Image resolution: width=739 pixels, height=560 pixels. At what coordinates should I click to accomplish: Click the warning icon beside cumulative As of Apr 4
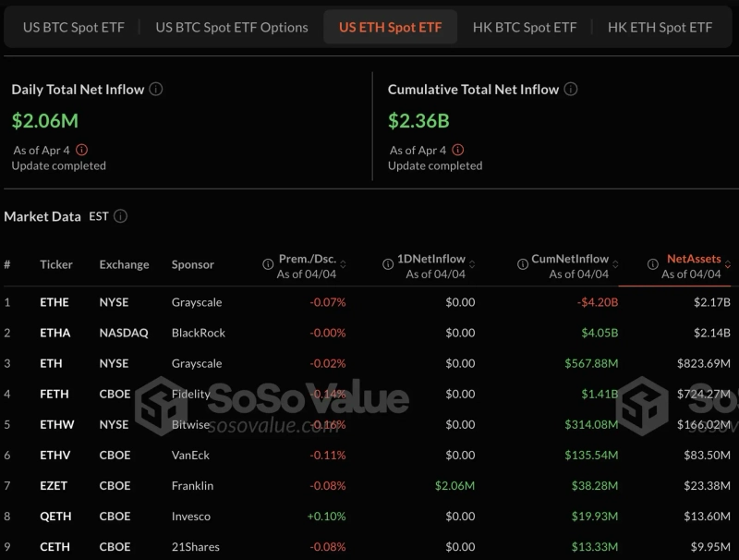459,150
